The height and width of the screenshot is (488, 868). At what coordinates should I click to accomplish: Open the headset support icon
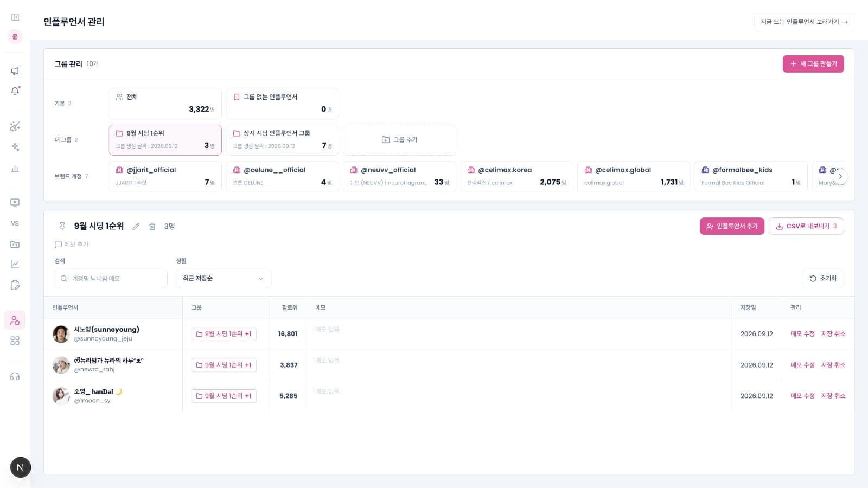15,376
